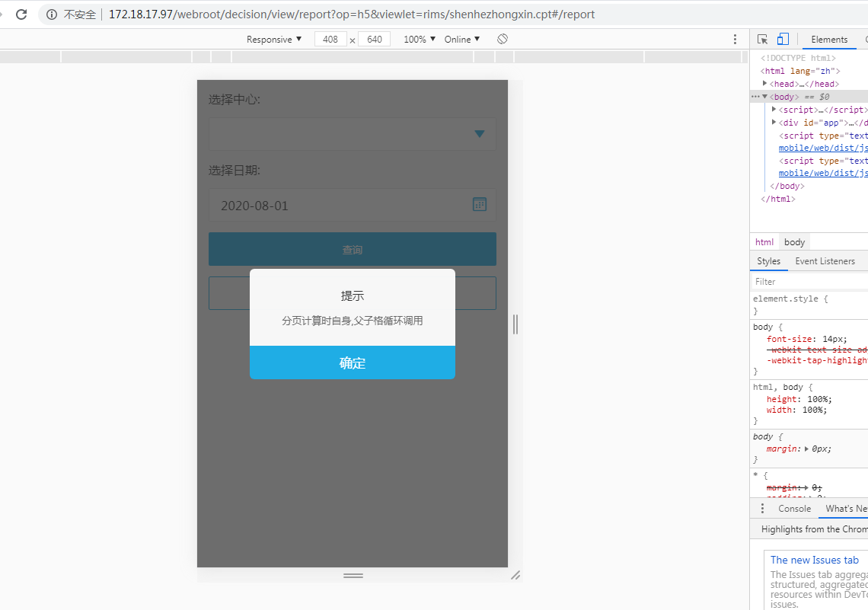Click the ellipsis beside the body node
The image size is (868, 610).
[x=755, y=97]
